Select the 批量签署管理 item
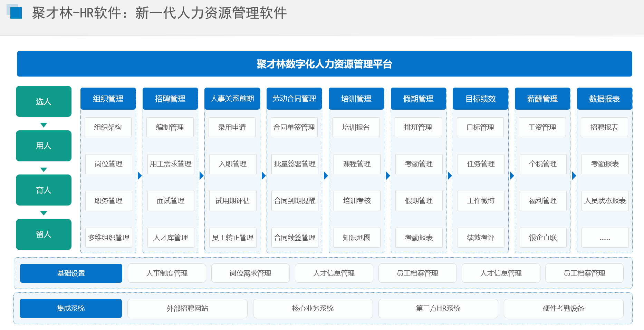Viewport: 644px width, 330px height. (295, 164)
